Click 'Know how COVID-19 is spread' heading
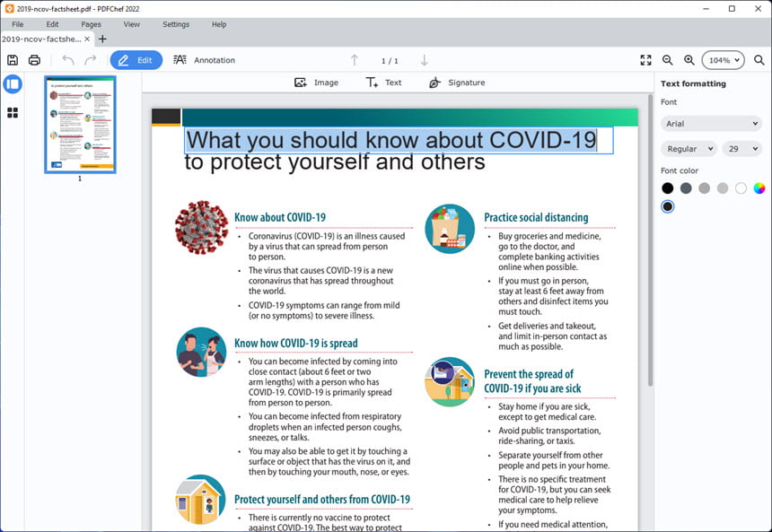Screen dimensions: 772x532 pyautogui.click(x=296, y=343)
